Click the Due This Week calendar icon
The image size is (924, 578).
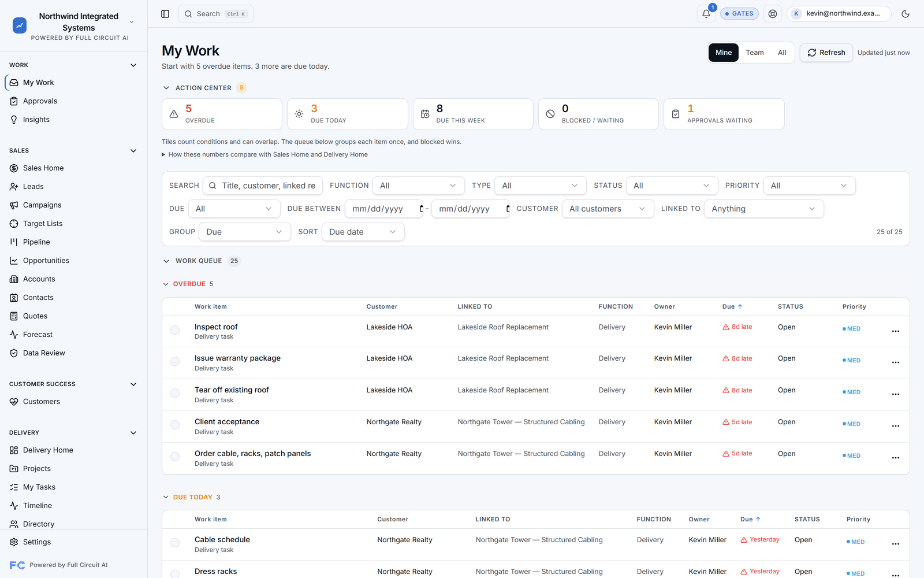(425, 114)
